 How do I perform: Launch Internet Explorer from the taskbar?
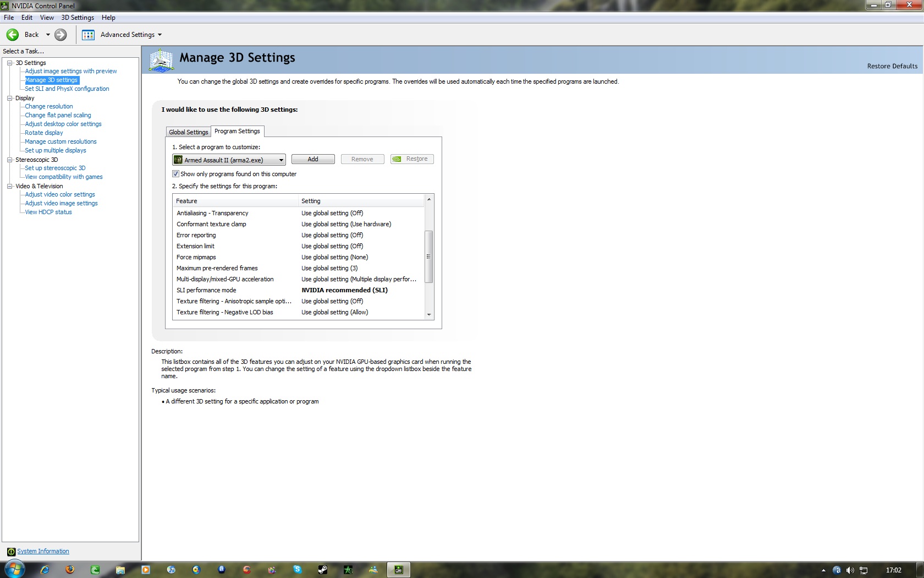[45, 570]
